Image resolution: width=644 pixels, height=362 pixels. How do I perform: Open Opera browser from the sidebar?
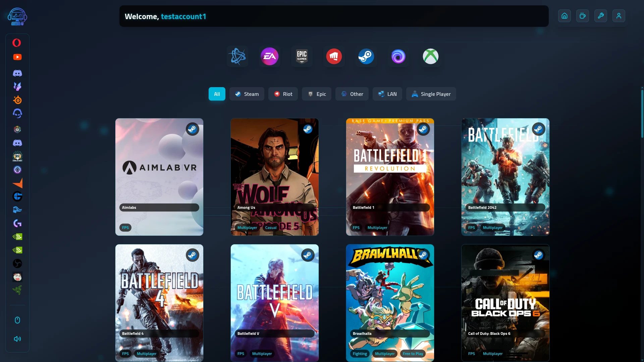pyautogui.click(x=17, y=43)
